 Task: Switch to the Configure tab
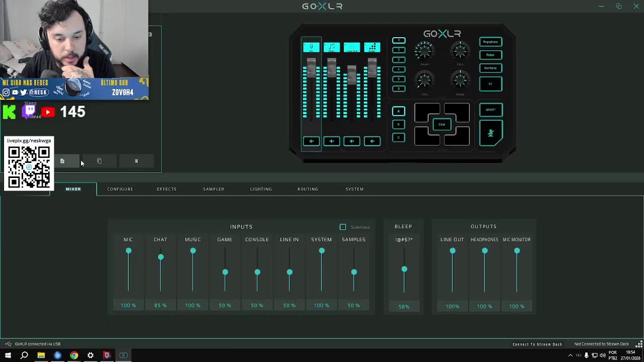[x=120, y=189]
